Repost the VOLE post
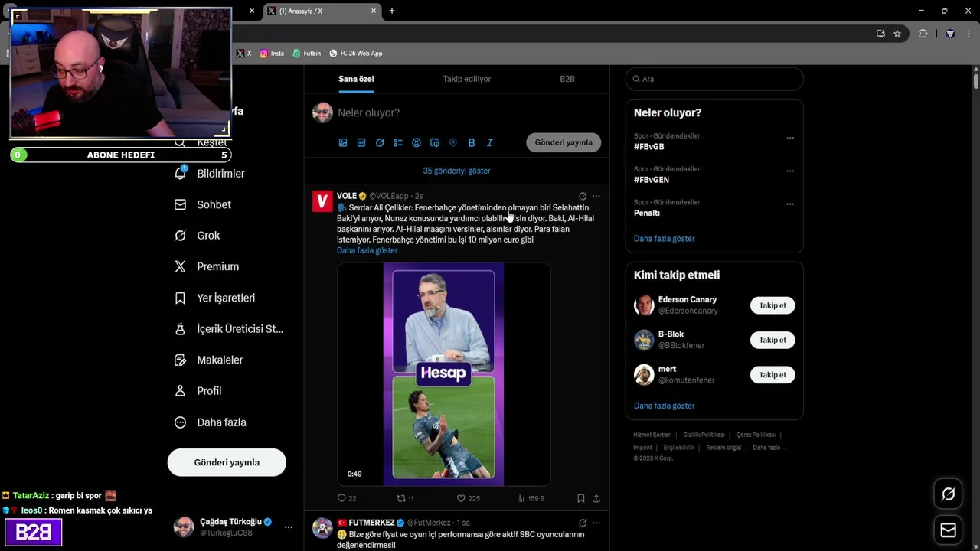Viewport: 980px width, 551px height. tap(400, 498)
